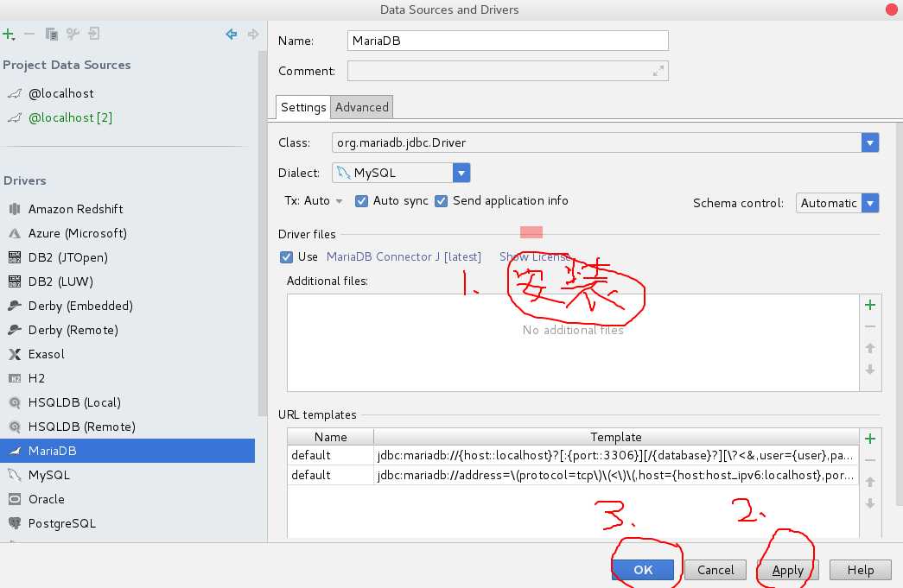903x588 pixels.
Task: Select the HSQLDB (Local) driver
Action: point(127,402)
